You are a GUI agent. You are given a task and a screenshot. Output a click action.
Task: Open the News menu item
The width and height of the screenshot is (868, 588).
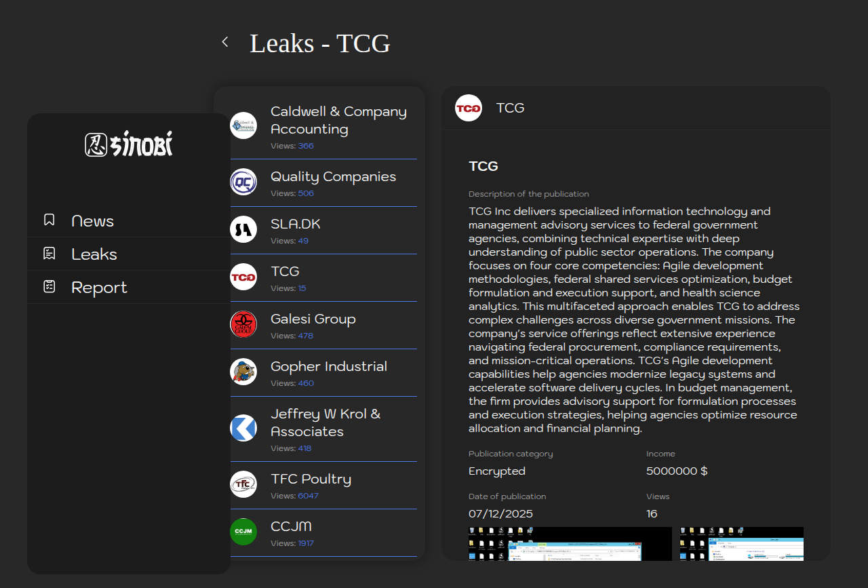[x=92, y=221]
